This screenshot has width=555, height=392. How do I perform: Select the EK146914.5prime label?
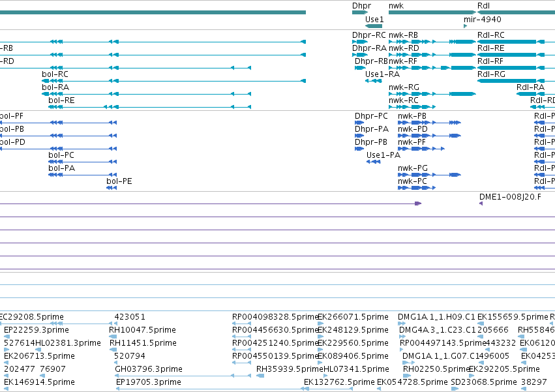39,382
